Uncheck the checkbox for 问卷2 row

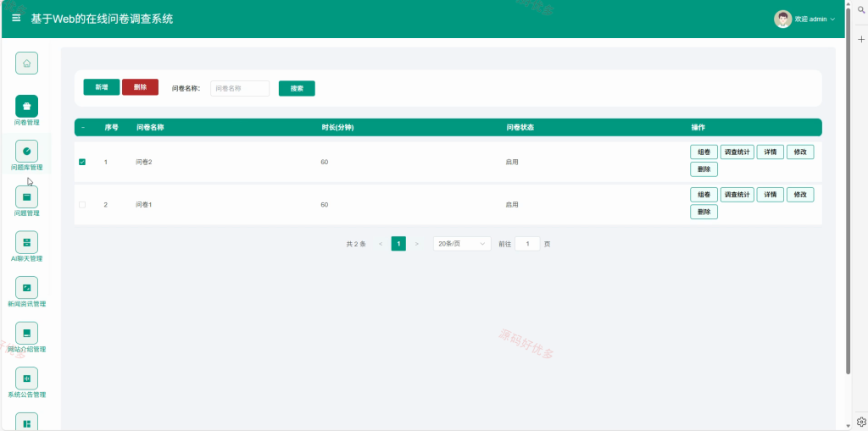(x=82, y=162)
